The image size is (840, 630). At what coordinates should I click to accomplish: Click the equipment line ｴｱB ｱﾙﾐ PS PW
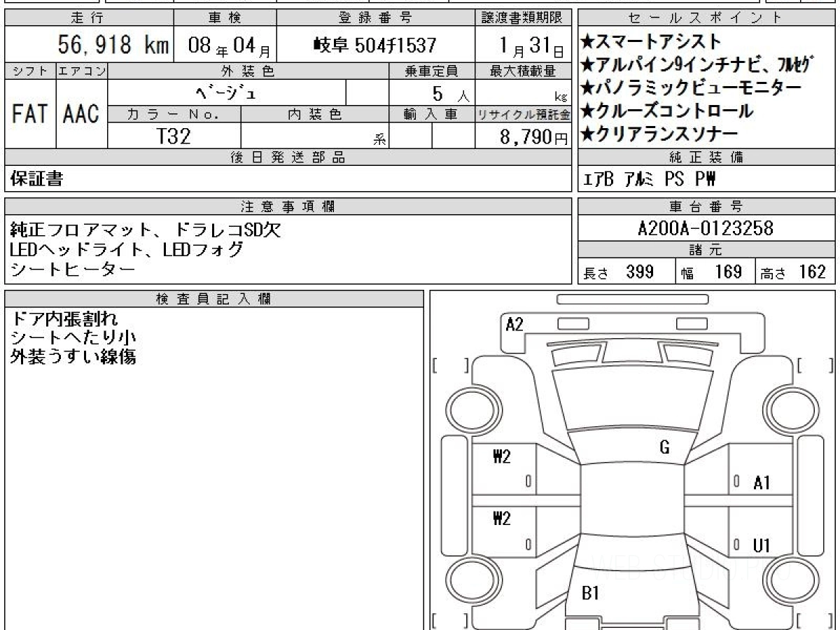[x=650, y=179]
